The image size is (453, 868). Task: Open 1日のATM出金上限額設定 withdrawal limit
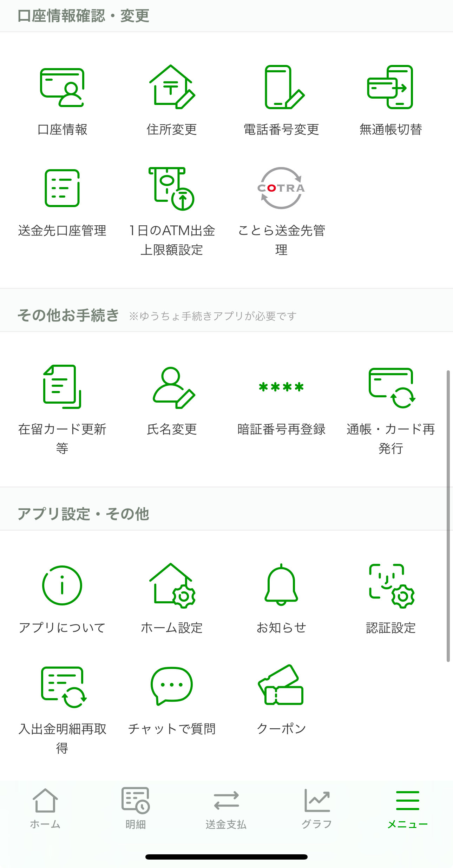tap(172, 188)
